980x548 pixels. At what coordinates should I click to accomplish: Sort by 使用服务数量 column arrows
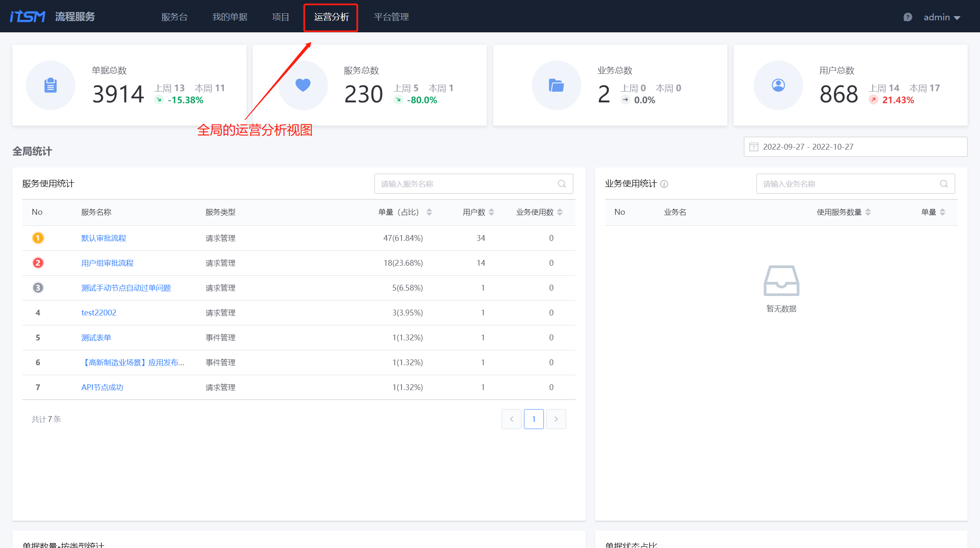point(868,212)
